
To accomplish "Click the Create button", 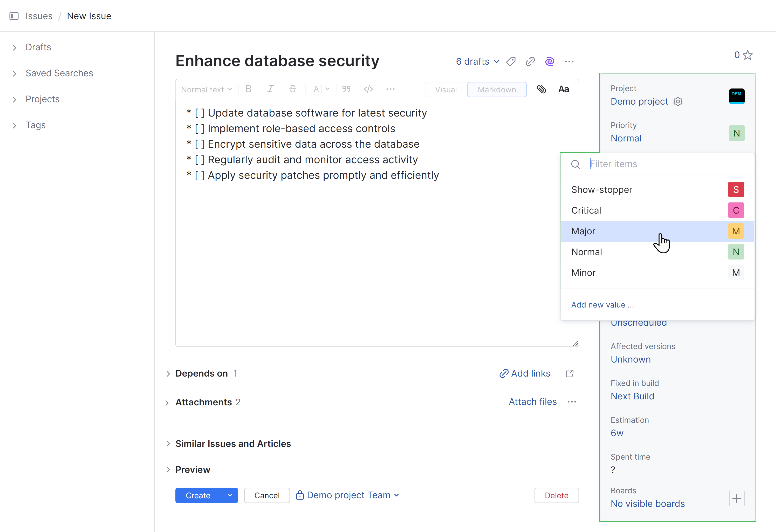I will [x=198, y=495].
